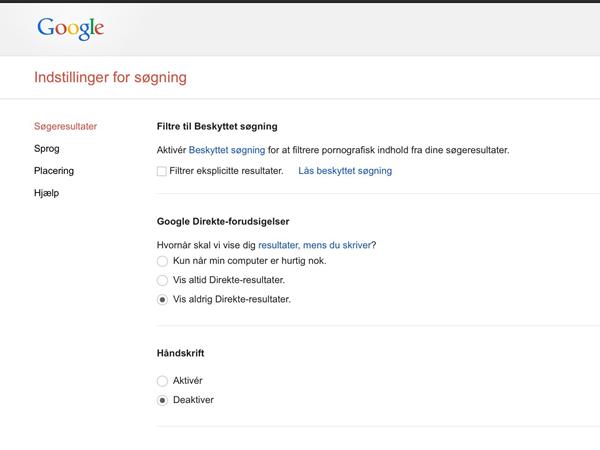Open the Placering settings section
The width and height of the screenshot is (600, 450).
[x=54, y=171]
